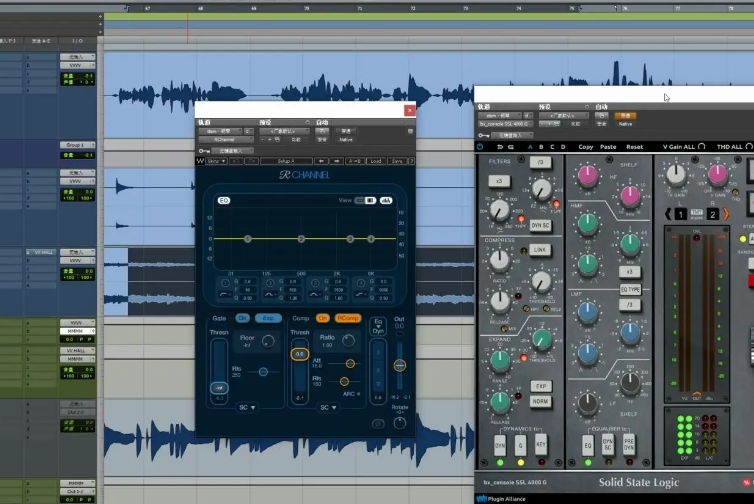
Task: Toggle the RComp mode button
Action: [348, 318]
